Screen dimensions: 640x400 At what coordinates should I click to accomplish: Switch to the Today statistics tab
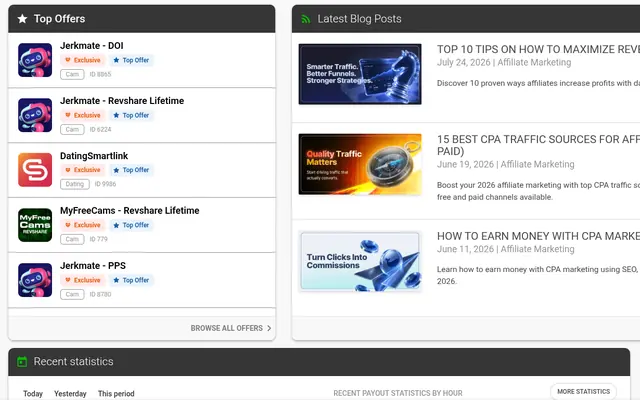pyautogui.click(x=33, y=393)
